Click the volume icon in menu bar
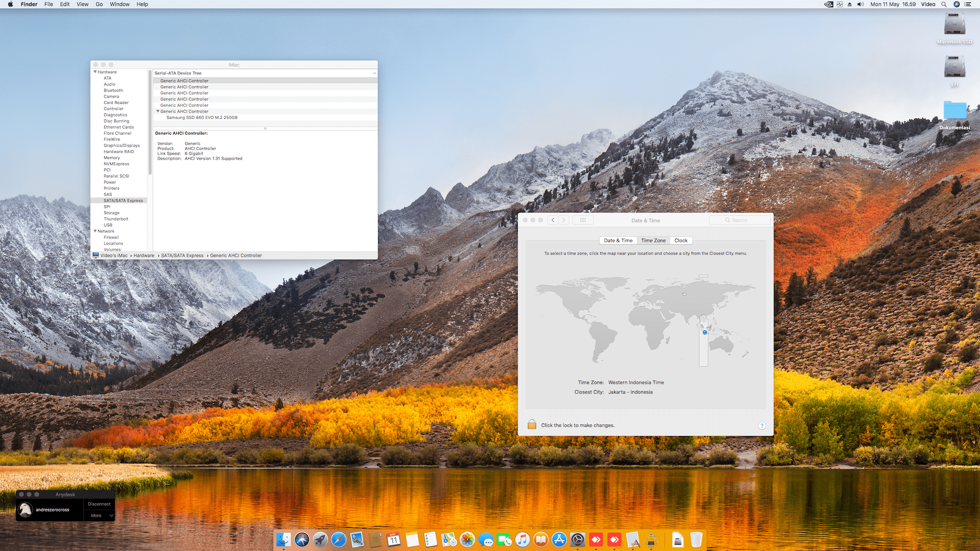This screenshot has height=551, width=980. click(861, 4)
